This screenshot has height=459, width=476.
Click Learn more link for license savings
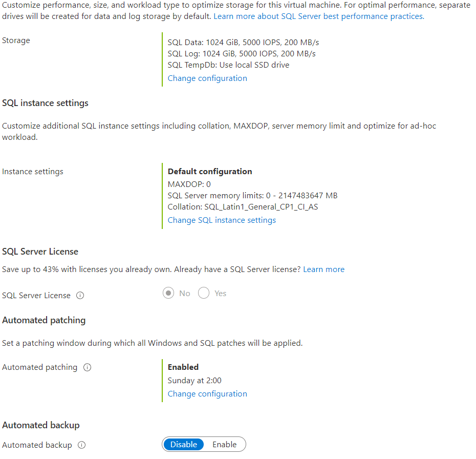coord(323,269)
